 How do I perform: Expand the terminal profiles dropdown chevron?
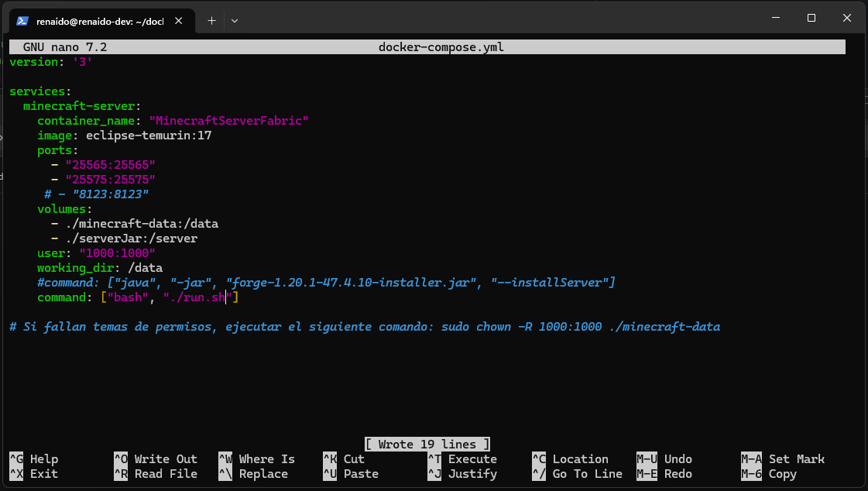pos(235,20)
